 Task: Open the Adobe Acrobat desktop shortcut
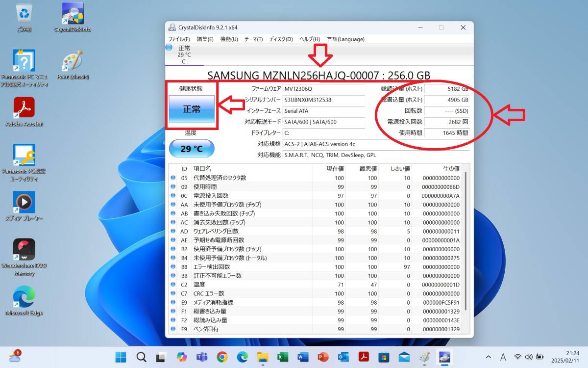[24, 112]
